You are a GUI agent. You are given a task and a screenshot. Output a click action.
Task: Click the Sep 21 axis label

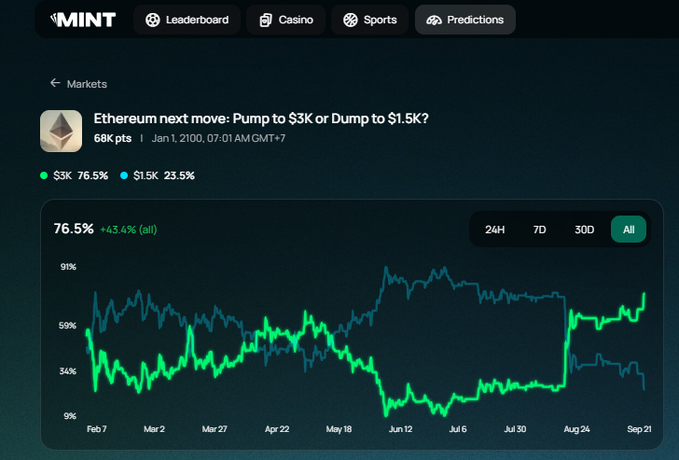pos(639,429)
